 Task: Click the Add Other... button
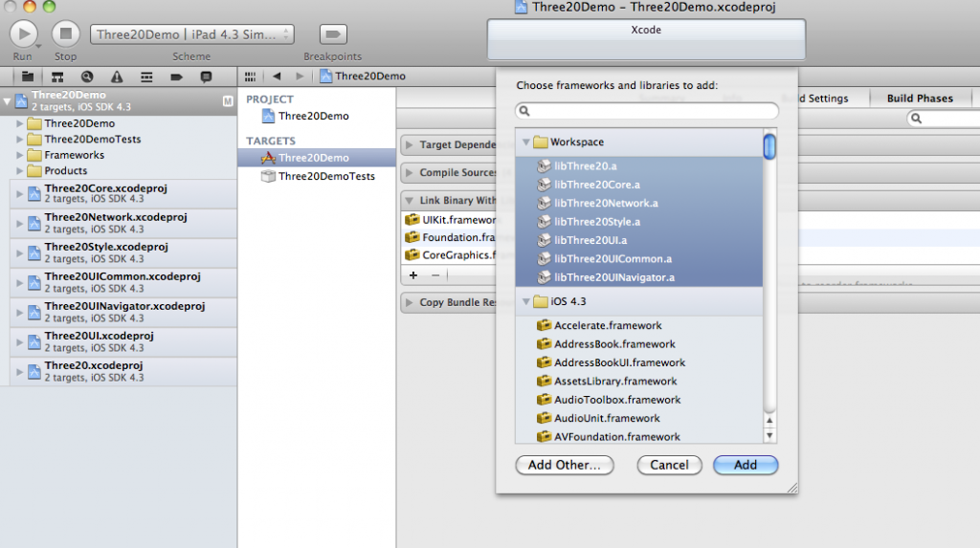tap(565, 465)
